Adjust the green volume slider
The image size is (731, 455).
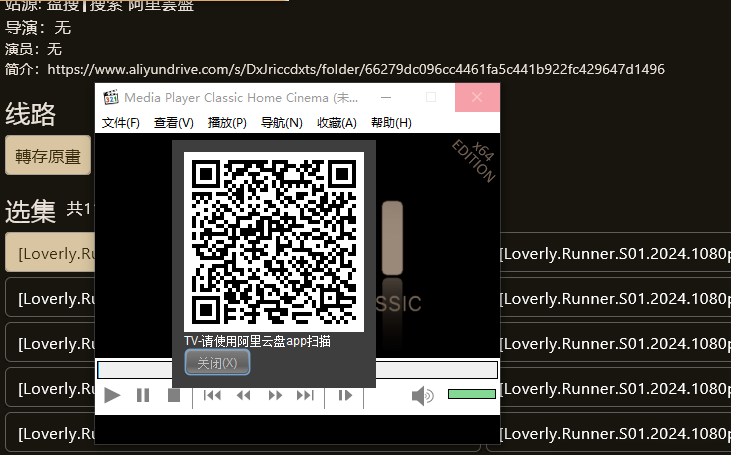click(472, 394)
